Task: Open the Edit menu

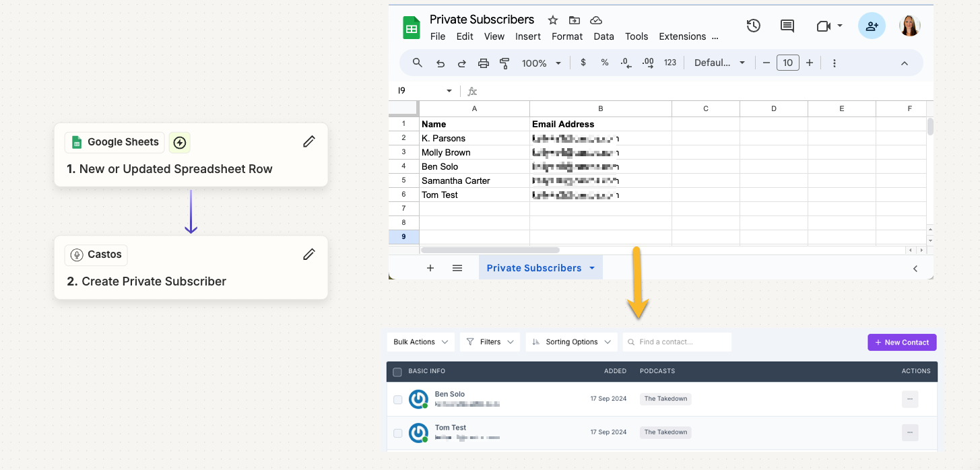Action: coord(465,36)
